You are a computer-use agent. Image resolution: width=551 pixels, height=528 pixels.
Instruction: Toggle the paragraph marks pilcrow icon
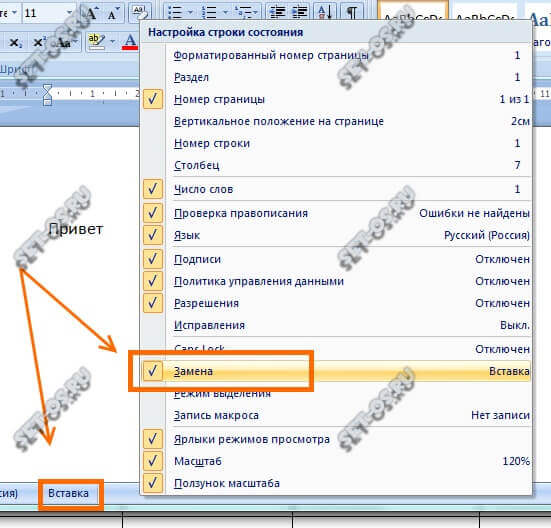(352, 13)
